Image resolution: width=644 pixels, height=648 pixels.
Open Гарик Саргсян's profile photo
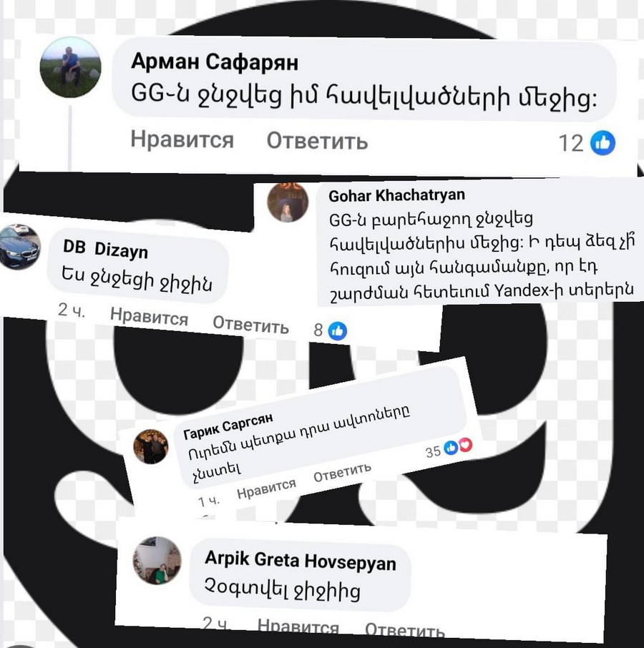[151, 446]
